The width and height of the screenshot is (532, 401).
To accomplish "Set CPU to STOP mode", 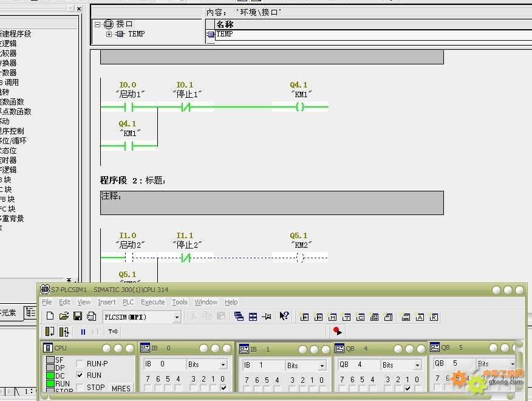I will [80, 387].
